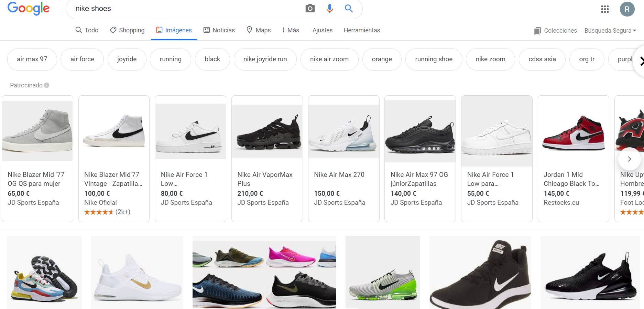Screen dimensions: 644x309
Task: Filter by the nike zoom chip
Action: (490, 59)
